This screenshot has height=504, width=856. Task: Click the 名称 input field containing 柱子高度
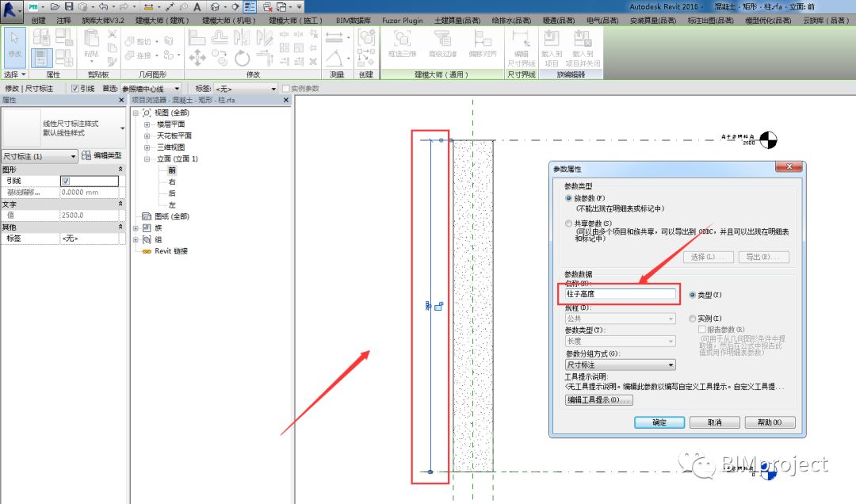pyautogui.click(x=620, y=294)
